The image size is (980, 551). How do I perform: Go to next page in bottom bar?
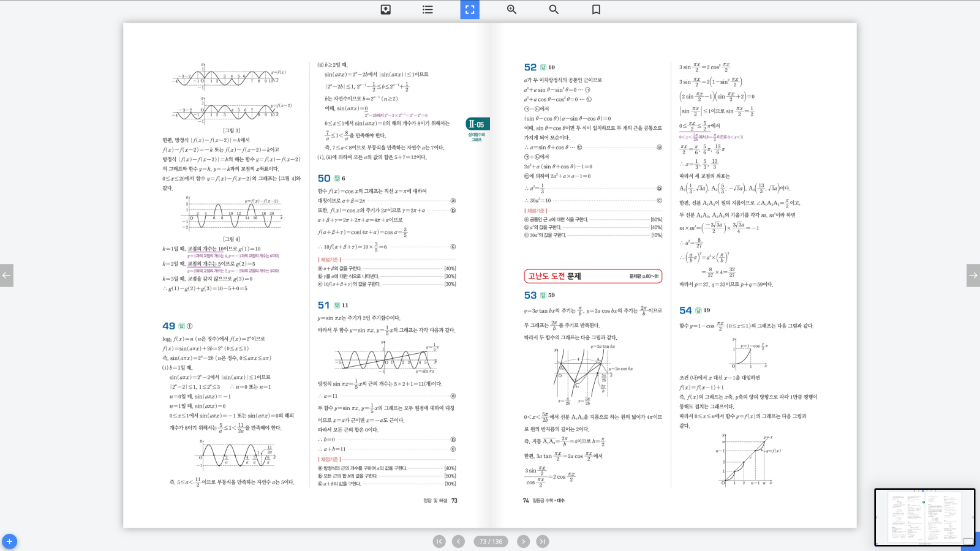point(523,541)
